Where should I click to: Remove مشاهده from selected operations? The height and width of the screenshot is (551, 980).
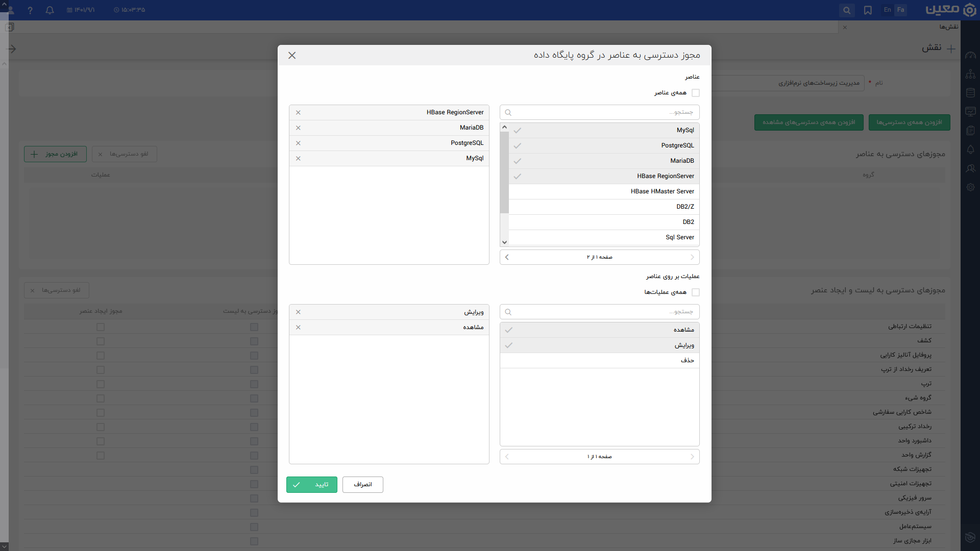click(298, 327)
